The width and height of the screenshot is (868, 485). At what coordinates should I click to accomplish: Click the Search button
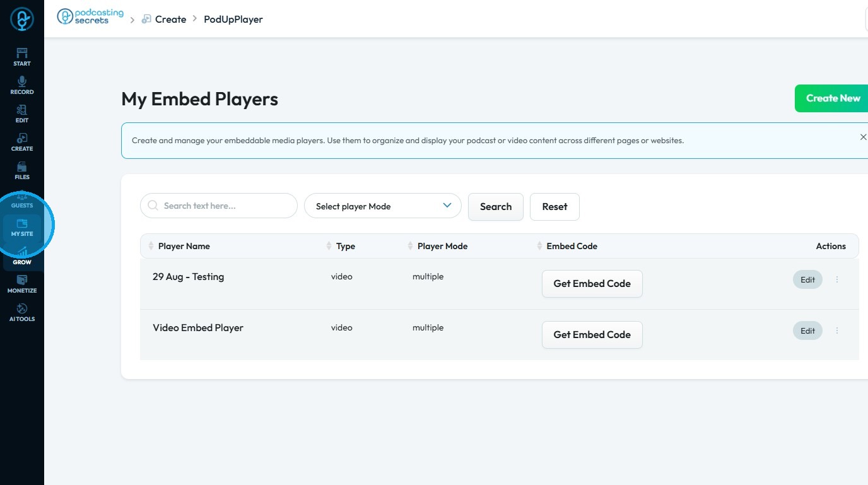tap(495, 207)
